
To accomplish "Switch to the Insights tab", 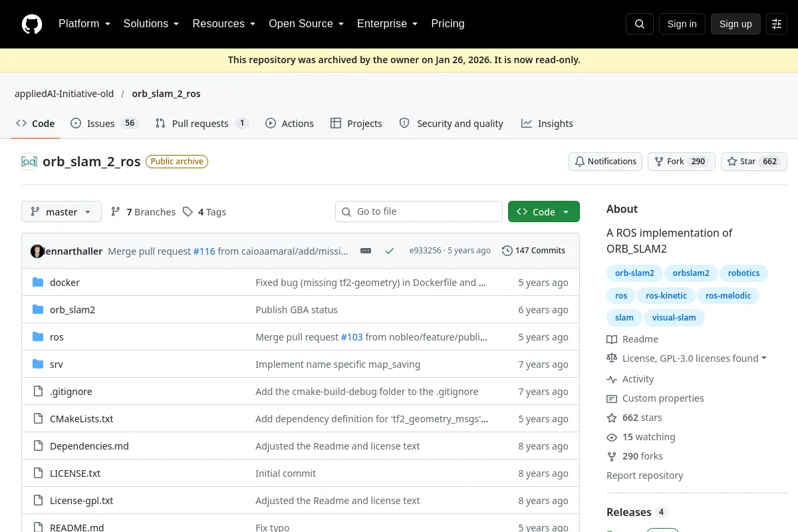I will coord(547,124).
